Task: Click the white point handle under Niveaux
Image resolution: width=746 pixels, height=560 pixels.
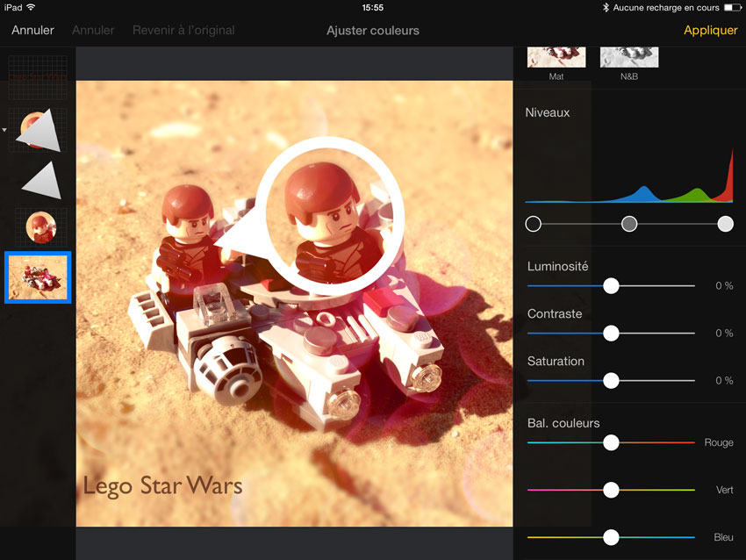Action: pyautogui.click(x=726, y=224)
